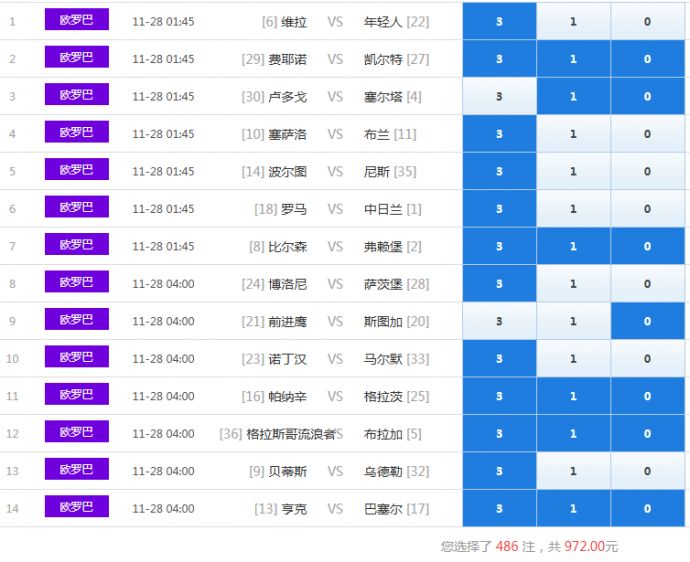Toggle option 1 for 格拉斯哥流浪者 vs 布拉加
Image resolution: width=690 pixels, height=562 pixels.
point(573,434)
